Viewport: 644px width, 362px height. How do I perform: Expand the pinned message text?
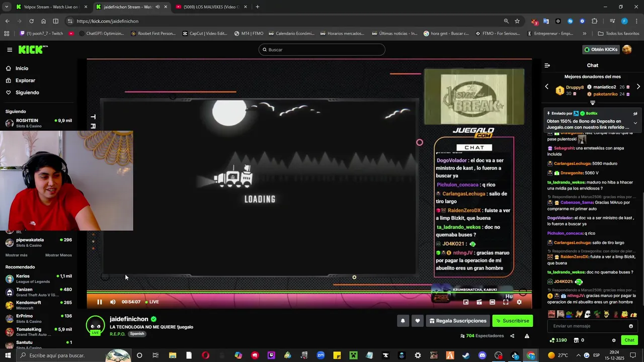tap(635, 123)
